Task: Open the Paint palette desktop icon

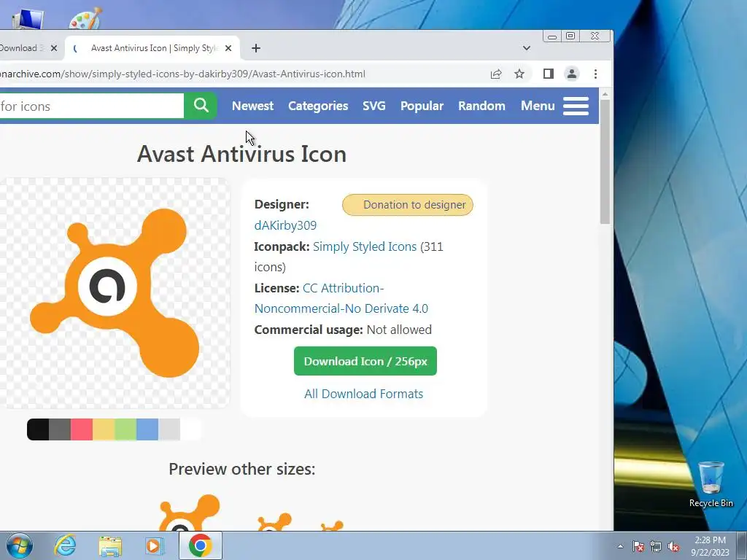Action: [x=86, y=18]
